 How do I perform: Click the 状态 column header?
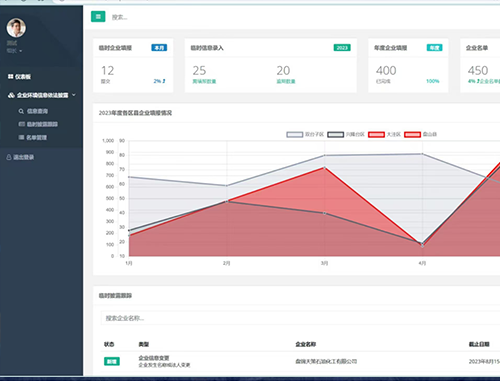pos(109,344)
